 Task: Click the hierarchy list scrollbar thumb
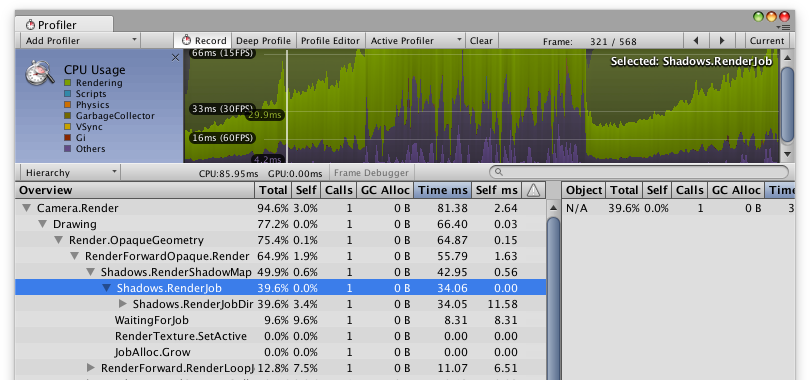click(553, 298)
